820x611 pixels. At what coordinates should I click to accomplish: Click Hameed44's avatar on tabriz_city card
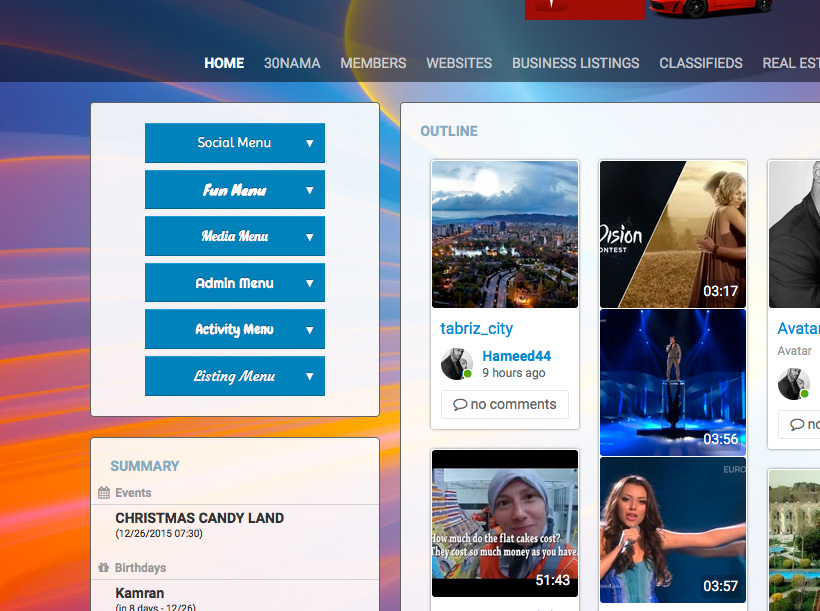click(457, 364)
